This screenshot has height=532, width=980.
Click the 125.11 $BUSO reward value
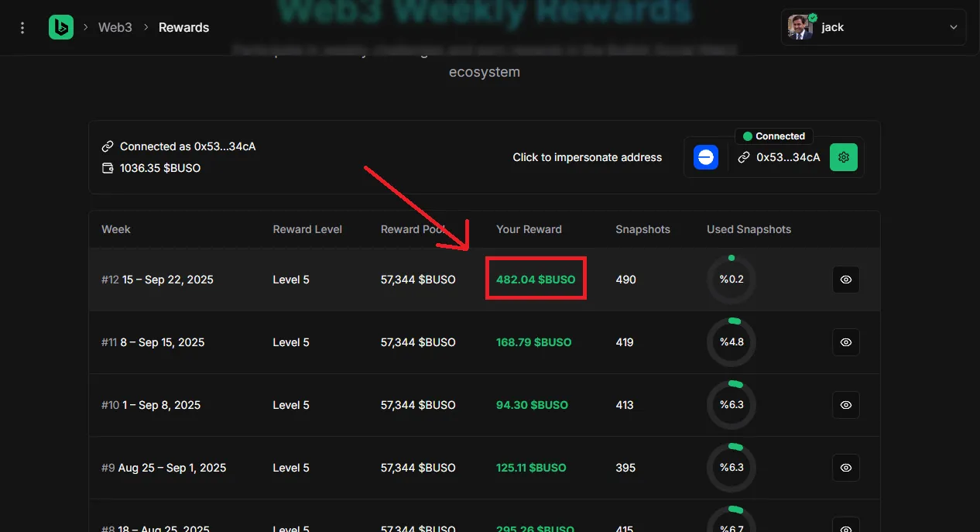point(531,468)
